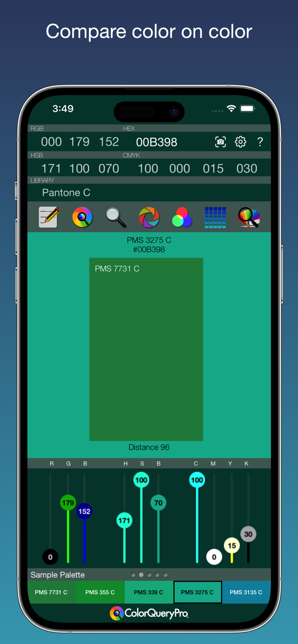Tap the RGB red value 000
Image resolution: width=298 pixels, height=644 pixels.
[x=51, y=142]
